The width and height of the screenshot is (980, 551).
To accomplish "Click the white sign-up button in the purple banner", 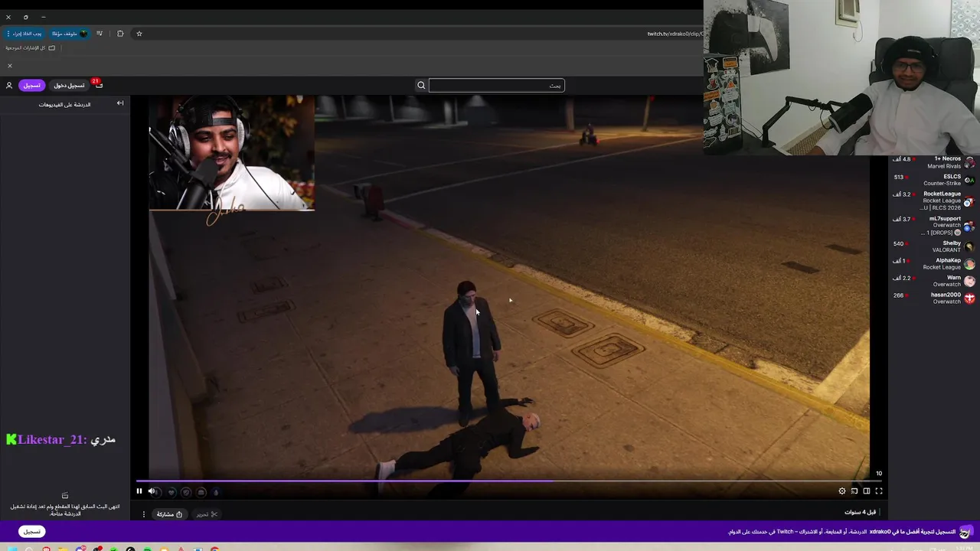I will tap(31, 531).
